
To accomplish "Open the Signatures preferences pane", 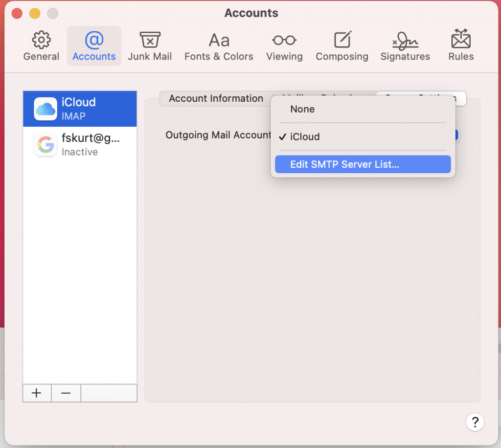I will [x=405, y=46].
